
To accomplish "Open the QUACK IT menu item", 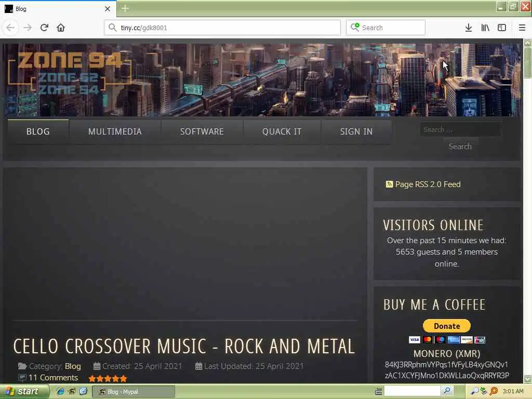I will pyautogui.click(x=282, y=131).
